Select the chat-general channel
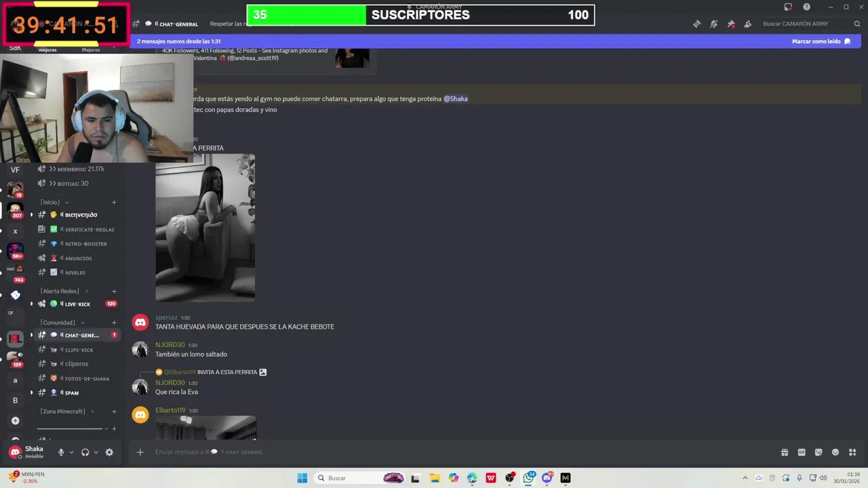Image resolution: width=868 pixels, height=488 pixels. pyautogui.click(x=78, y=335)
